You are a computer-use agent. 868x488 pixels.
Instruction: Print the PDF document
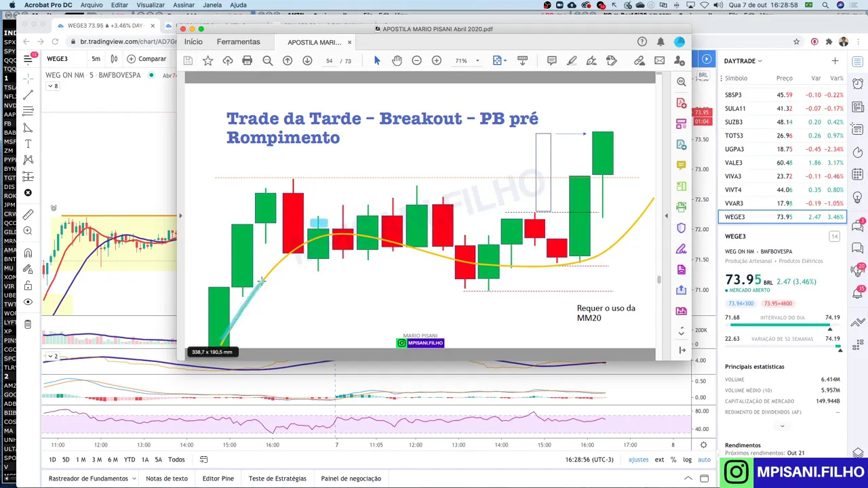(x=248, y=61)
